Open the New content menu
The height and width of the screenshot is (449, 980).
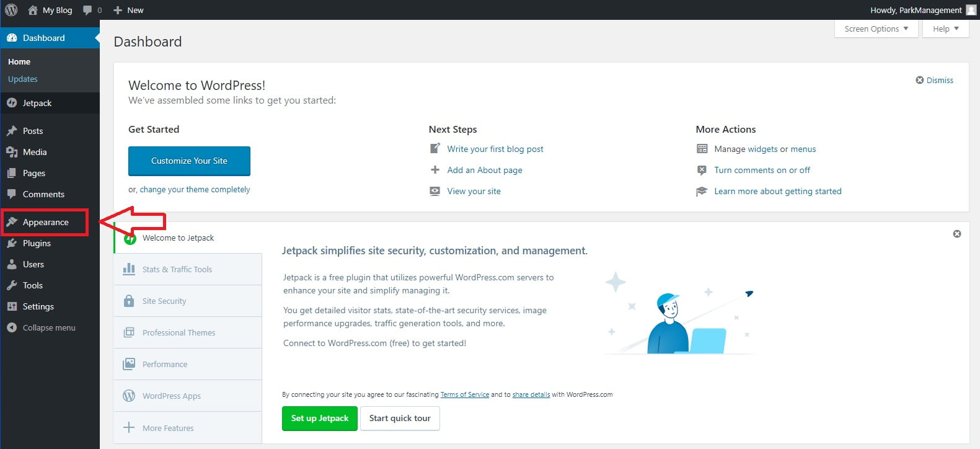pyautogui.click(x=128, y=10)
